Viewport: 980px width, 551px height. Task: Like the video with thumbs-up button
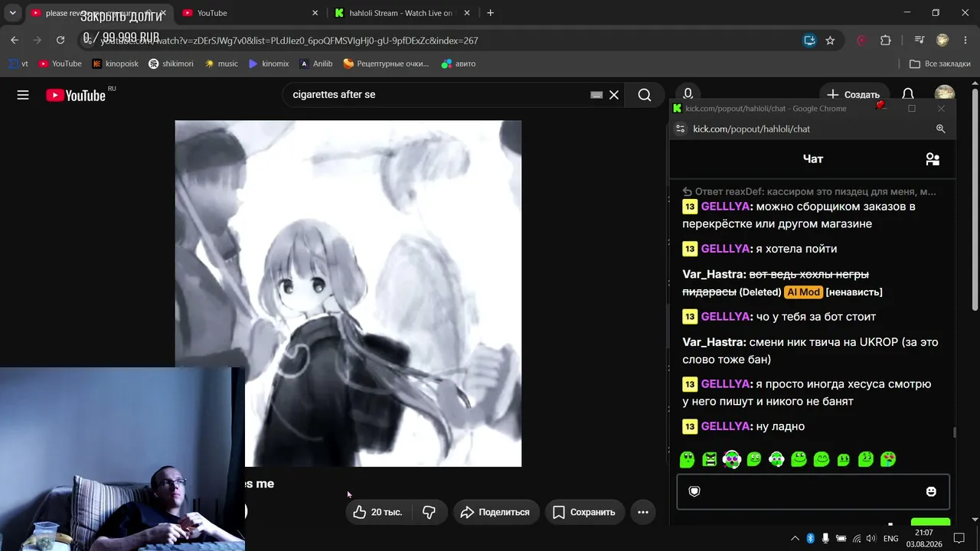(x=377, y=512)
